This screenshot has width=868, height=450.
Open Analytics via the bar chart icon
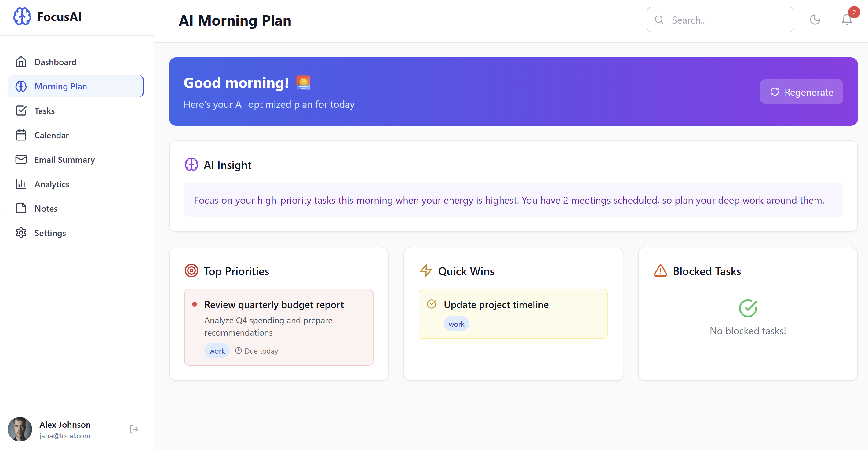21,184
